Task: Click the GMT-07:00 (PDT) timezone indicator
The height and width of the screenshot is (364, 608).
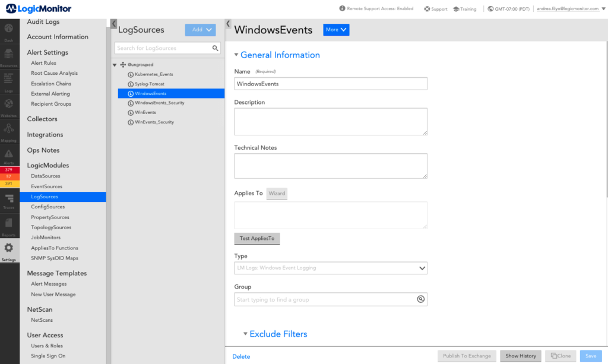Action: 508,9
